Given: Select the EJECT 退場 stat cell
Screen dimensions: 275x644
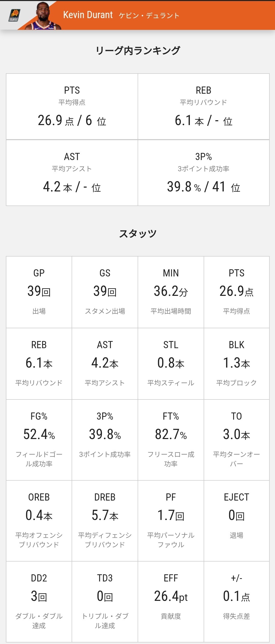Looking at the screenshot, I should point(237,521).
